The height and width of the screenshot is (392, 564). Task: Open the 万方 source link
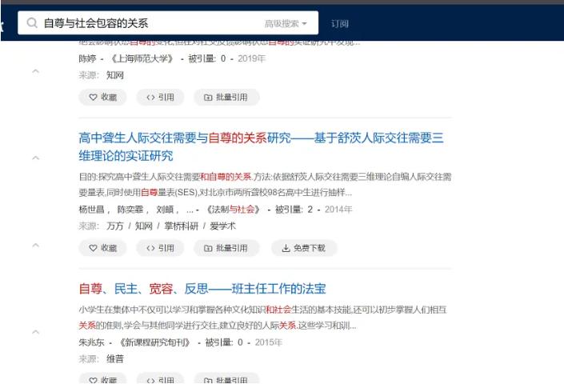coord(115,226)
